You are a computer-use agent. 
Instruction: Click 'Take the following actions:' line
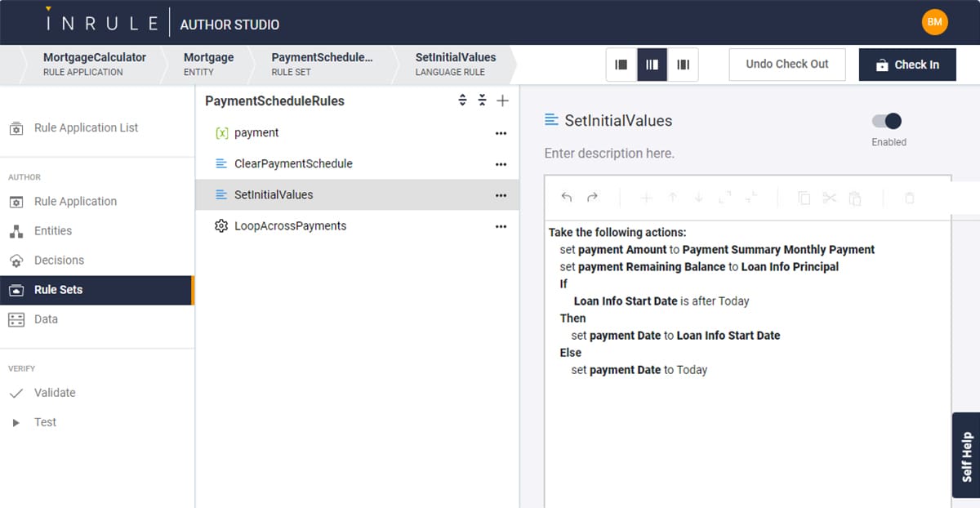[x=617, y=233]
